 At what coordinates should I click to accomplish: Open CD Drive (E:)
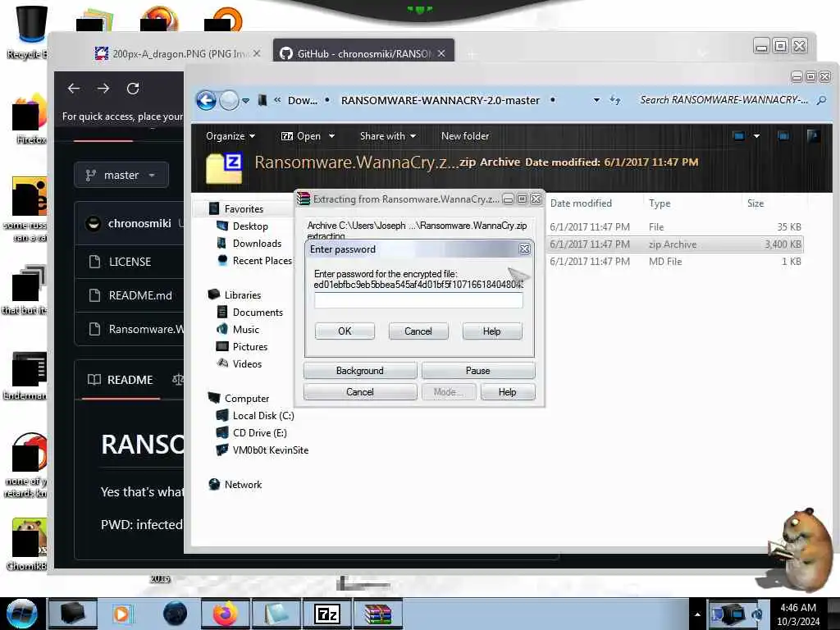259,433
